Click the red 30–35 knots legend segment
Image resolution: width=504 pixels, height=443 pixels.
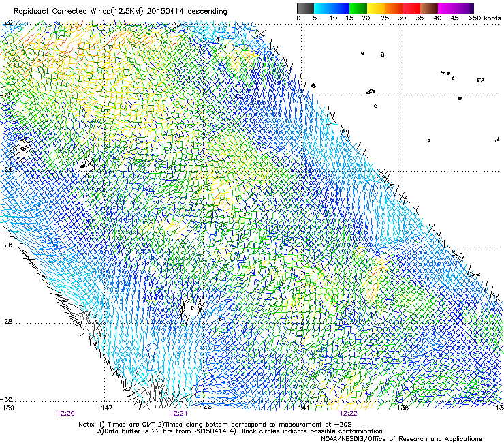pyautogui.click(x=411, y=9)
